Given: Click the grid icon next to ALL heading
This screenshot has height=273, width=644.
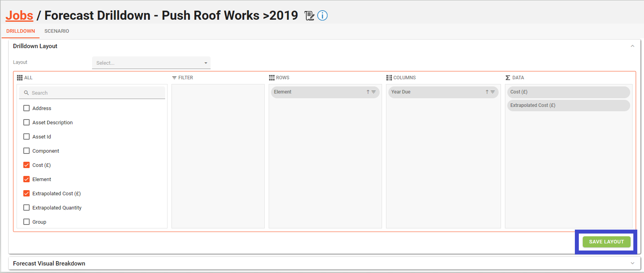Looking at the screenshot, I should [x=20, y=78].
